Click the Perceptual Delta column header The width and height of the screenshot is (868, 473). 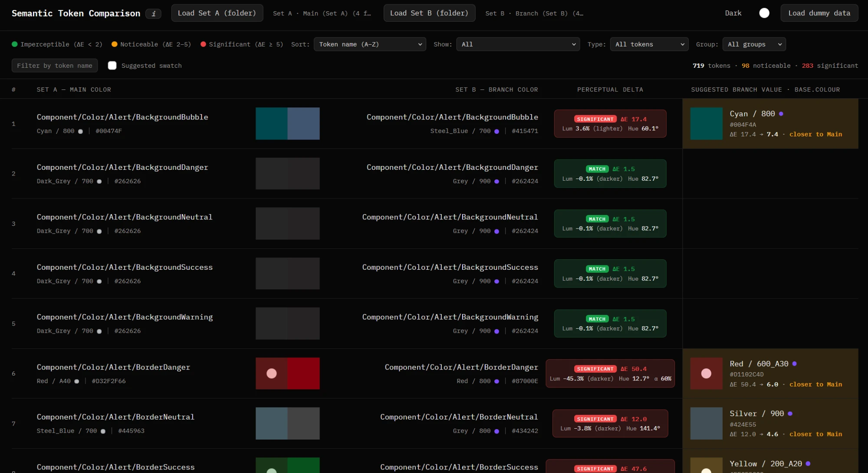610,89
